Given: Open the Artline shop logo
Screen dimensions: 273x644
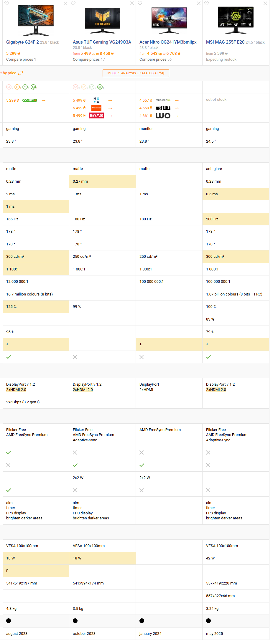Looking at the screenshot, I should pyautogui.click(x=163, y=108).
